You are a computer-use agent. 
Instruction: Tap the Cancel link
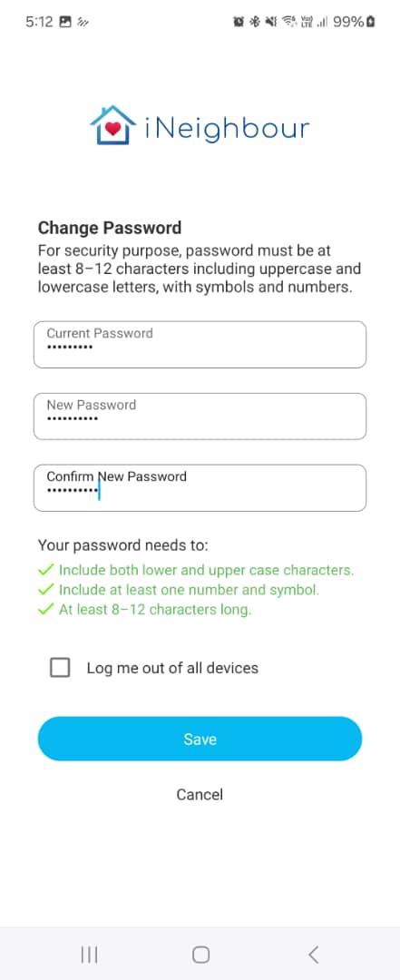point(200,794)
